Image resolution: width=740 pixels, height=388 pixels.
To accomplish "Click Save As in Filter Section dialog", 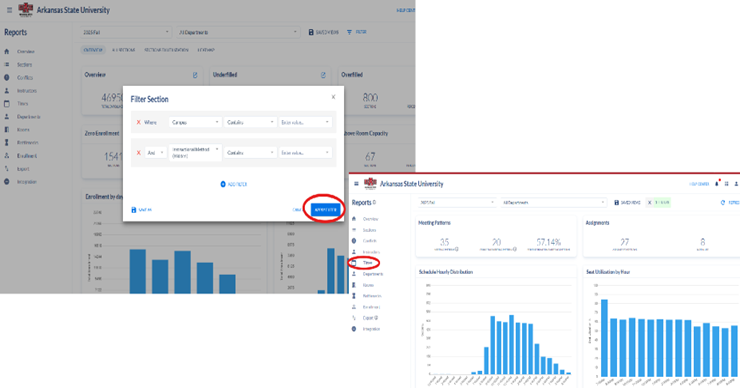I will click(142, 210).
